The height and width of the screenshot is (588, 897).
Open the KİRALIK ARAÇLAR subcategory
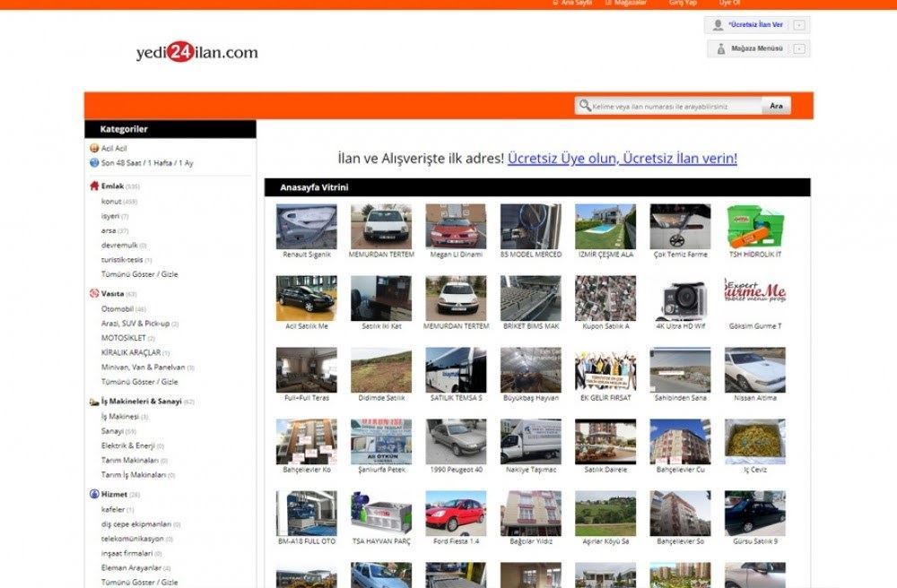[131, 352]
